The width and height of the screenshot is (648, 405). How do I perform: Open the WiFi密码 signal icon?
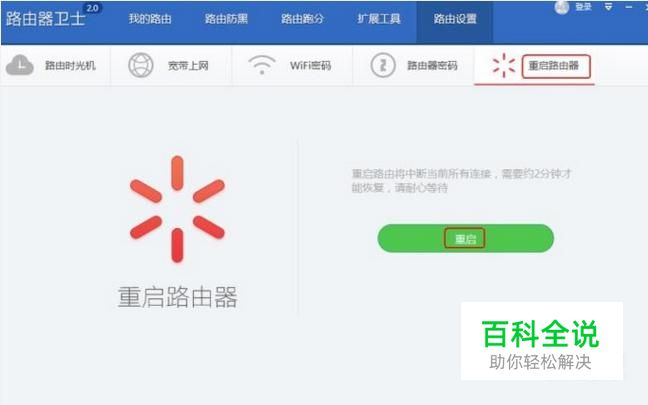(262, 65)
